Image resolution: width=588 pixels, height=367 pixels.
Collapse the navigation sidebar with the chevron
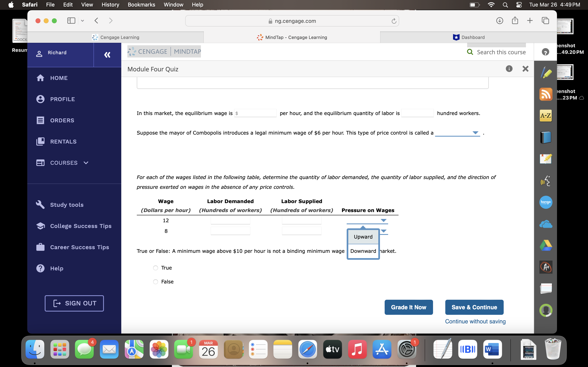pos(107,55)
